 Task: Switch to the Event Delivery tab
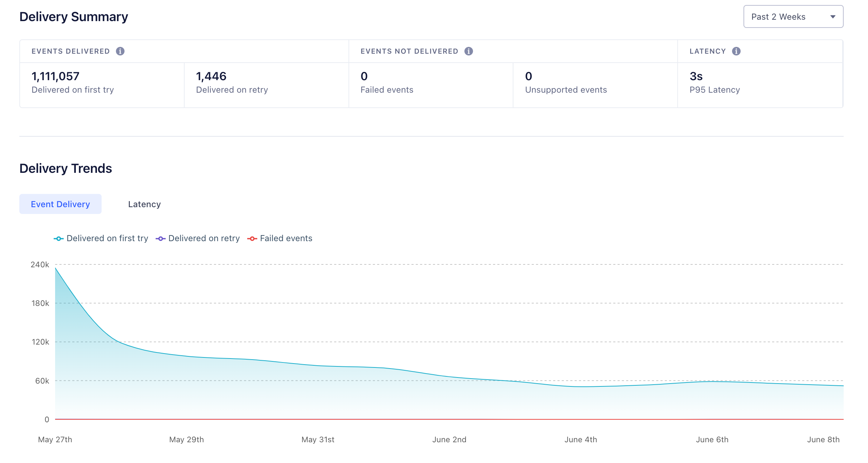coord(60,204)
